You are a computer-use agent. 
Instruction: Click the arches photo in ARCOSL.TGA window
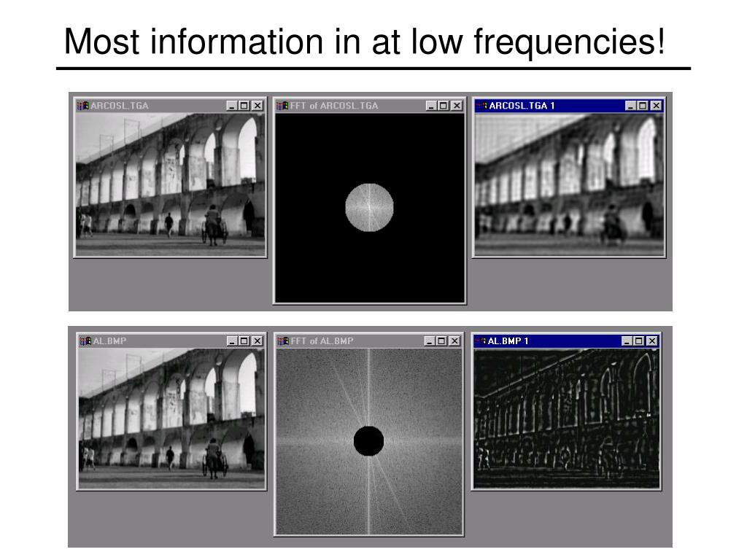[171, 184]
